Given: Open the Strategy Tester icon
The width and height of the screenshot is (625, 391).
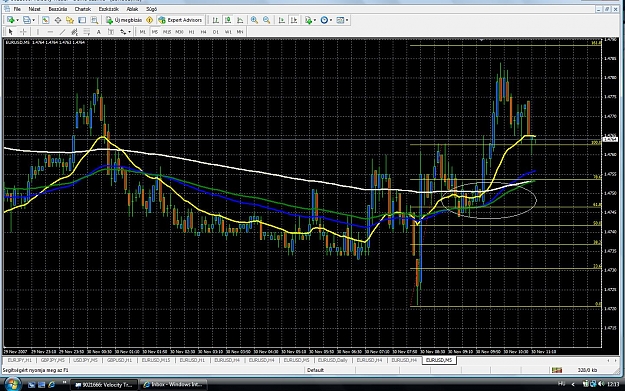Looking at the screenshot, I should 94,20.
